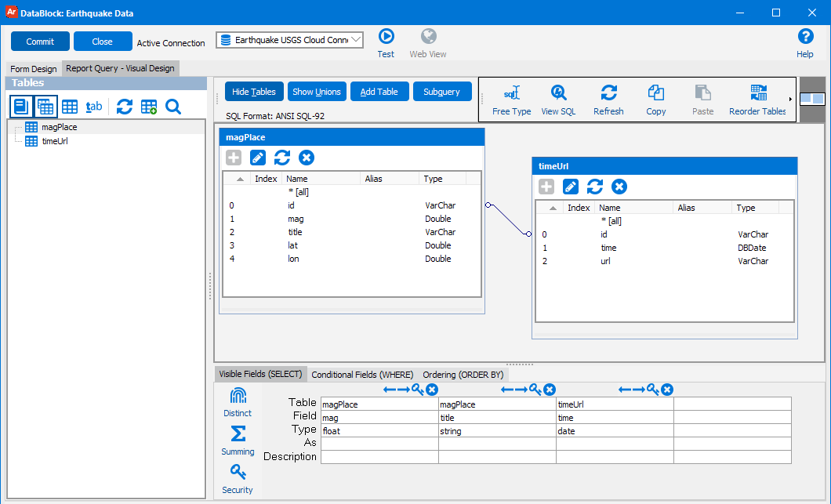Select Report Query - Visual Design tab
The image size is (831, 504).
120,68
